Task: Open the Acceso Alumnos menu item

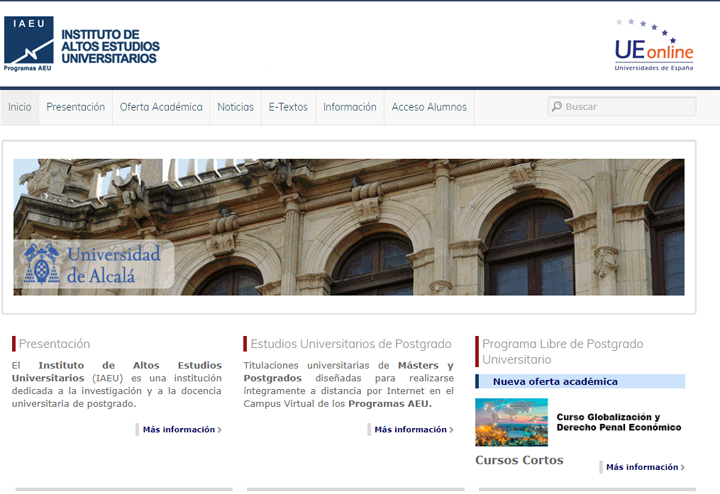Action: click(x=429, y=107)
